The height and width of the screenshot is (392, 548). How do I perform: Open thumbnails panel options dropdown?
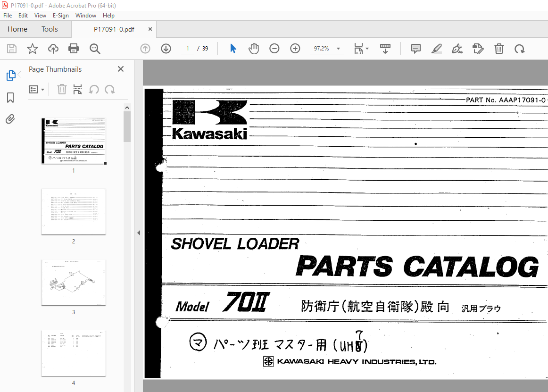(x=36, y=90)
